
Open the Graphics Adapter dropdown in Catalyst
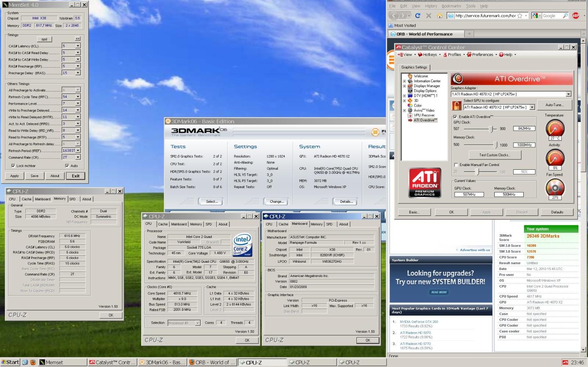click(569, 94)
